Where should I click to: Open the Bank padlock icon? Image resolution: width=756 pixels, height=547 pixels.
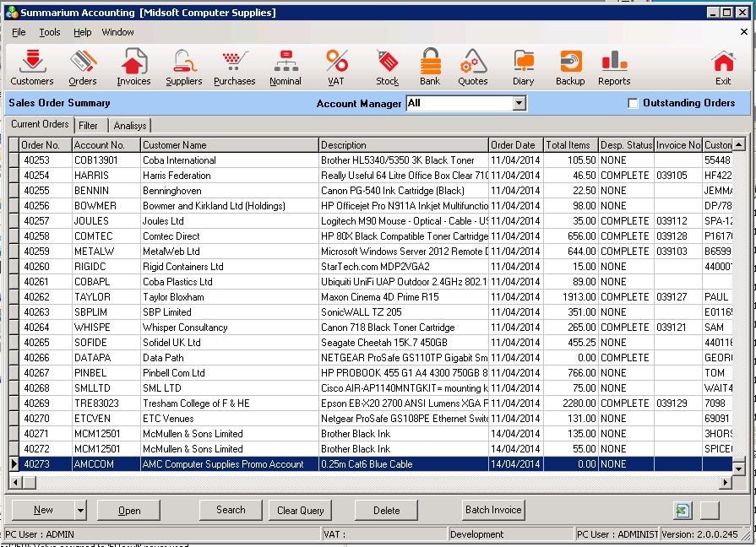430,68
